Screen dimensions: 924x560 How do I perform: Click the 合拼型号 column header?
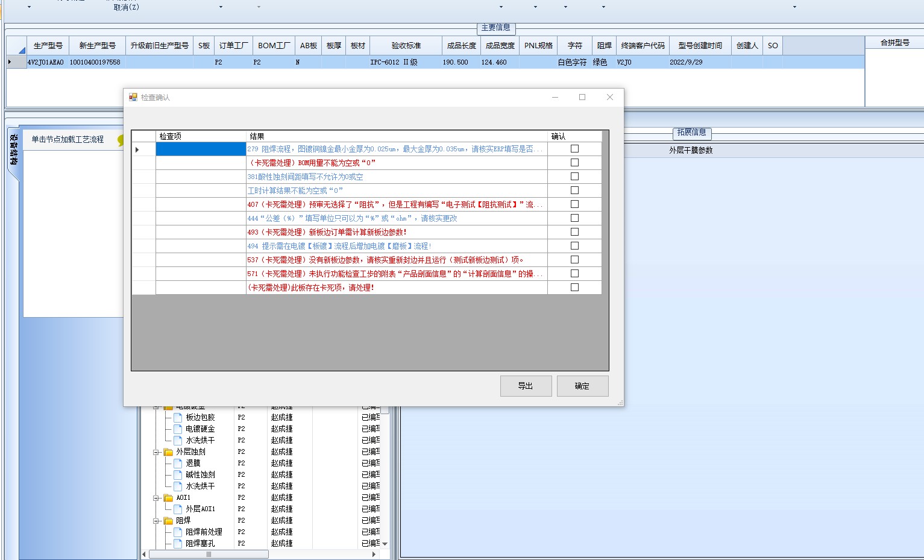pos(894,43)
